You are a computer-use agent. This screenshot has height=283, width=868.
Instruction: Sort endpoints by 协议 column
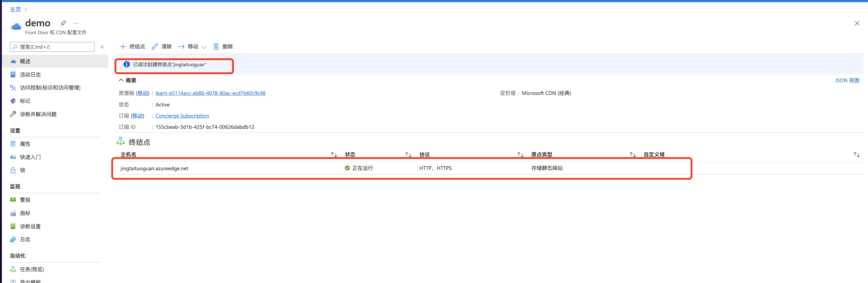(521, 155)
